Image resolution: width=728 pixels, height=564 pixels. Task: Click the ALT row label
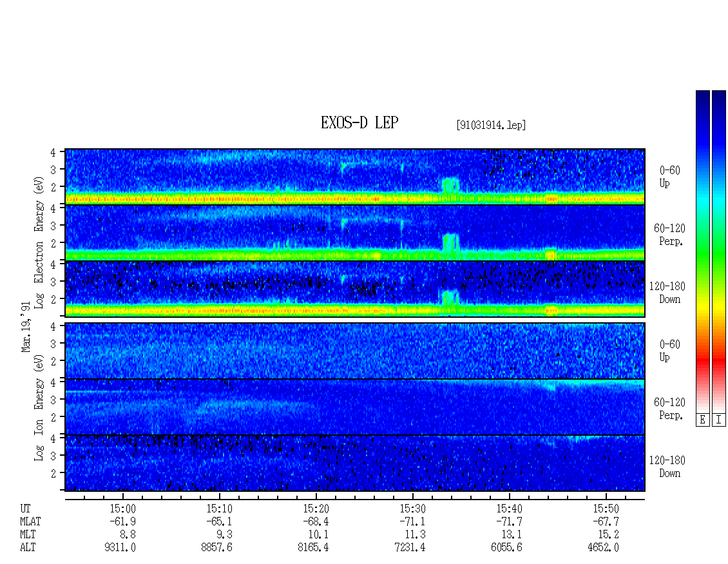pyautogui.click(x=28, y=548)
